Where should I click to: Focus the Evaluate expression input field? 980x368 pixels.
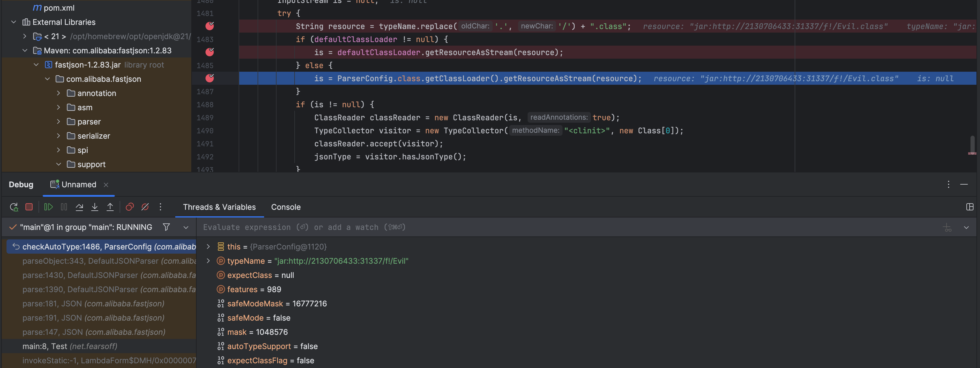tap(567, 227)
